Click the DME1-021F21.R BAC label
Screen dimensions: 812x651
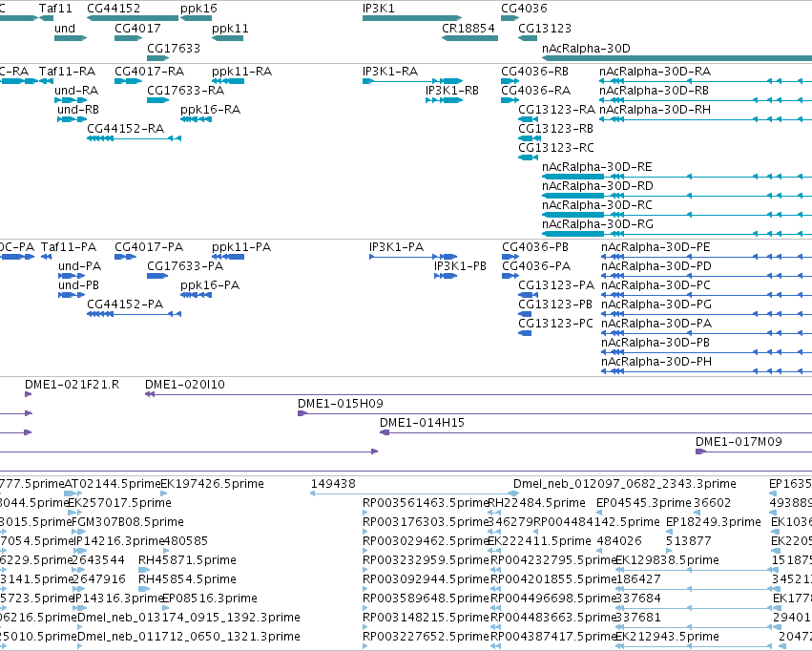(x=72, y=385)
